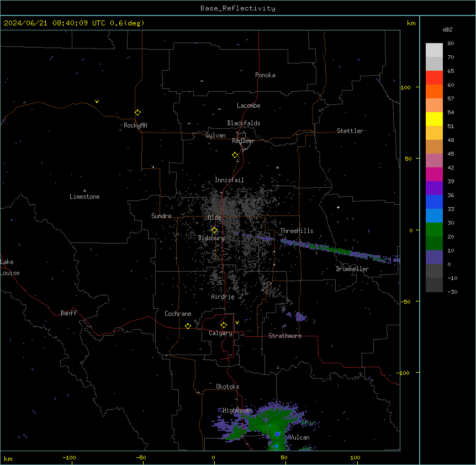Click the RockyMH label
Viewport: 476px width, 465px height.
(135, 125)
